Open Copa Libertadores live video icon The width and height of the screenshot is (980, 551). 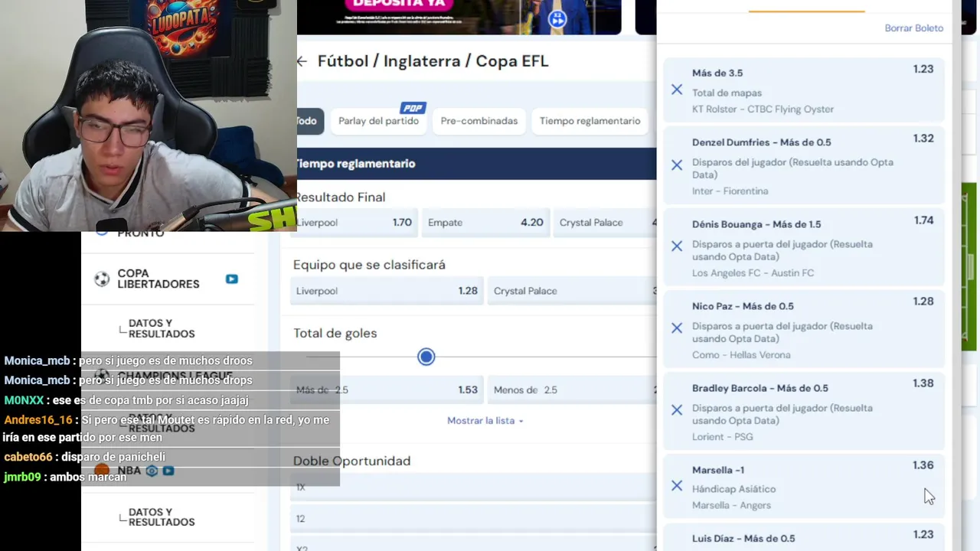[x=232, y=279]
